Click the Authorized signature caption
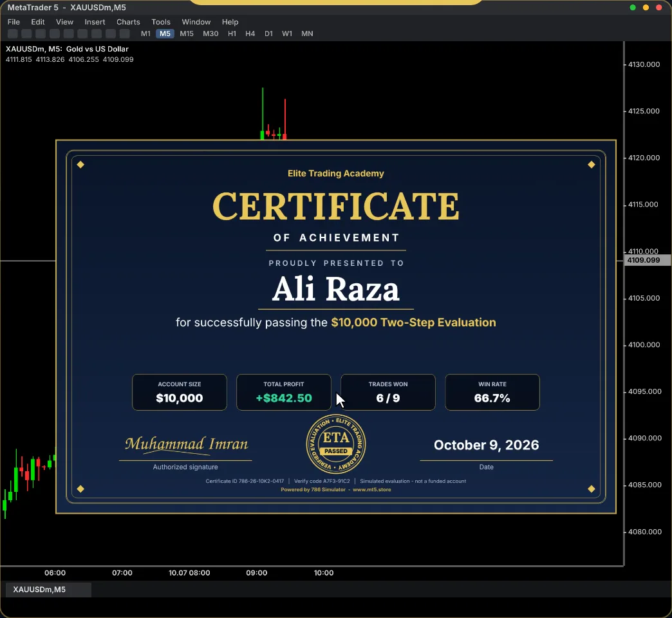This screenshot has height=618, width=672. tap(185, 467)
